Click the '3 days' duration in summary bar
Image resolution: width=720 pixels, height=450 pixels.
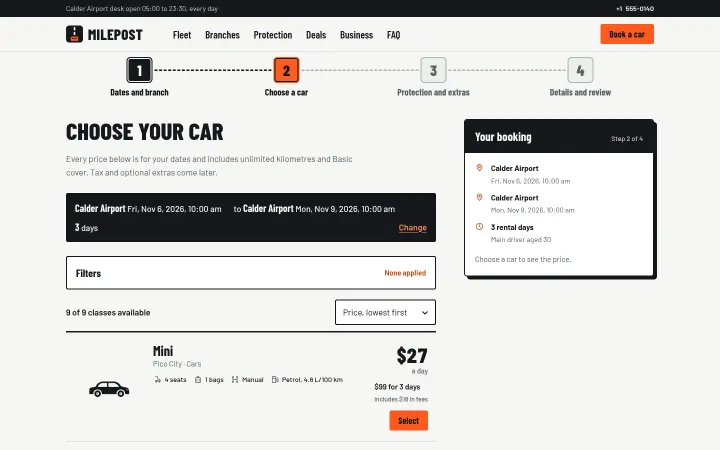tap(86, 227)
